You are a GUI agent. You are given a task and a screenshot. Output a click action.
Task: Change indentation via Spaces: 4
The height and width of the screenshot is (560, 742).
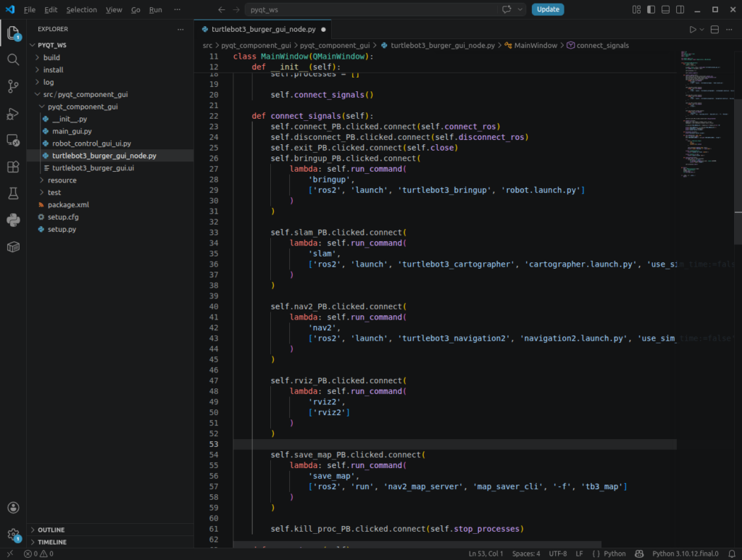526,553
